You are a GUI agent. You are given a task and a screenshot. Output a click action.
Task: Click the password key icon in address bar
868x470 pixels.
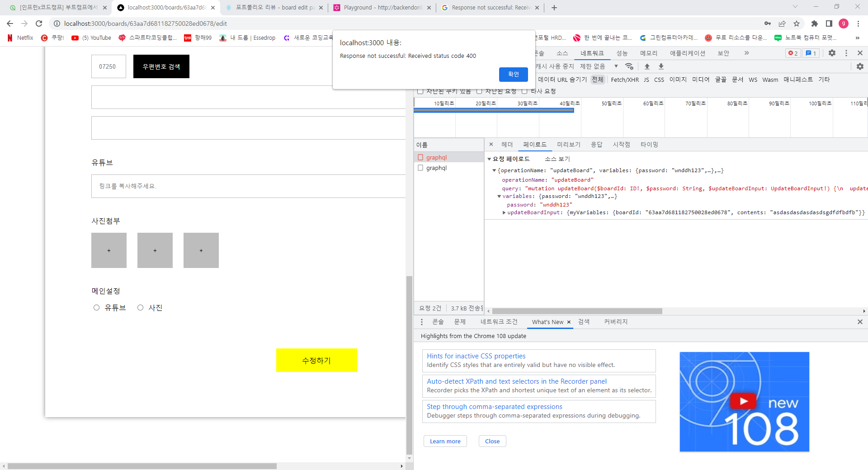(x=768, y=23)
